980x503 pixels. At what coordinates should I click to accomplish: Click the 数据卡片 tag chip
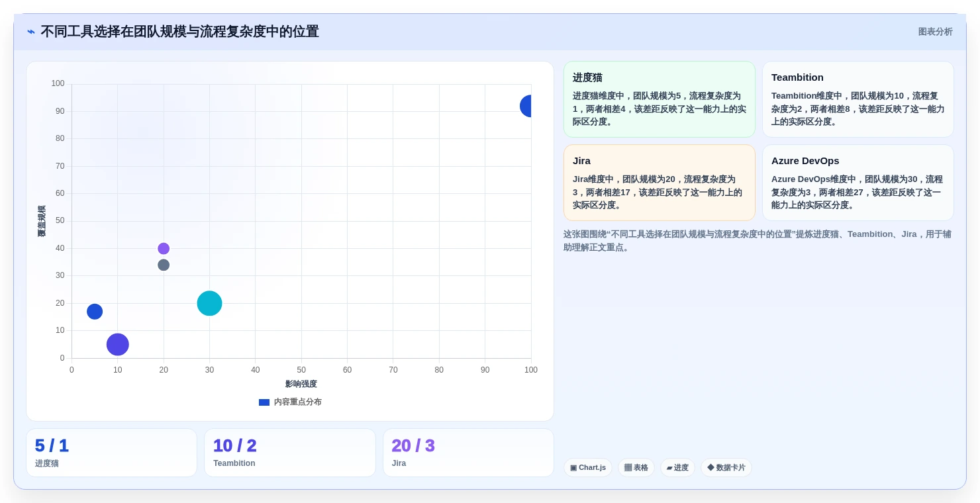[726, 467]
